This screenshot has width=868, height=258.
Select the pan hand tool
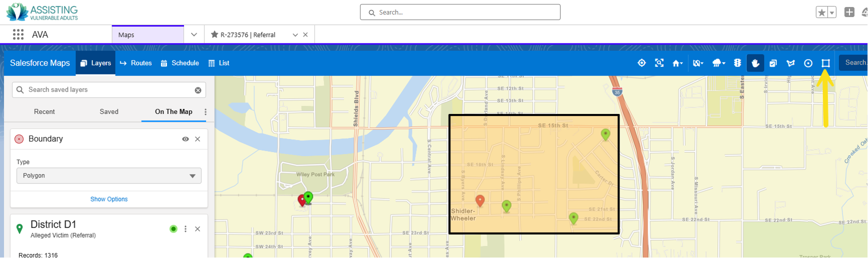coord(755,63)
